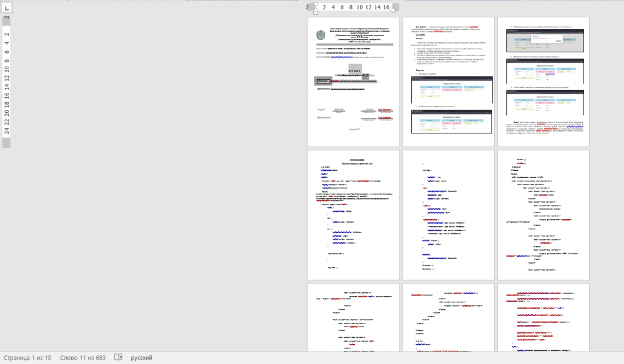Image resolution: width=624 pixels, height=364 pixels.
Task: Select the left indent square on ruler
Action: (315, 12)
